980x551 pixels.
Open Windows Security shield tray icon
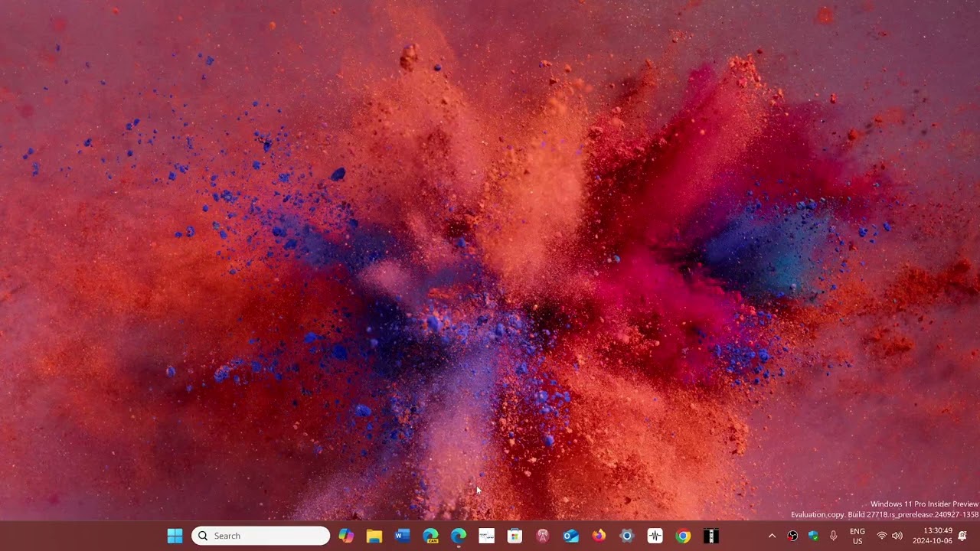(x=813, y=536)
